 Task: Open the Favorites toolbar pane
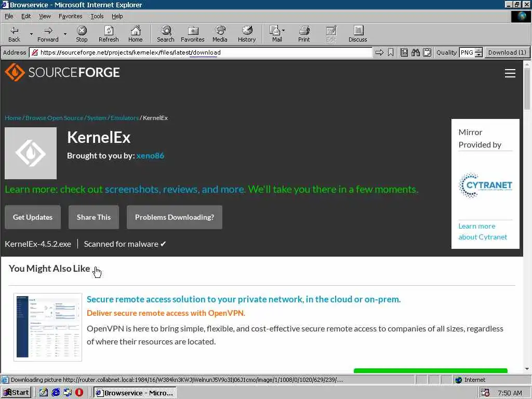pyautogui.click(x=192, y=34)
